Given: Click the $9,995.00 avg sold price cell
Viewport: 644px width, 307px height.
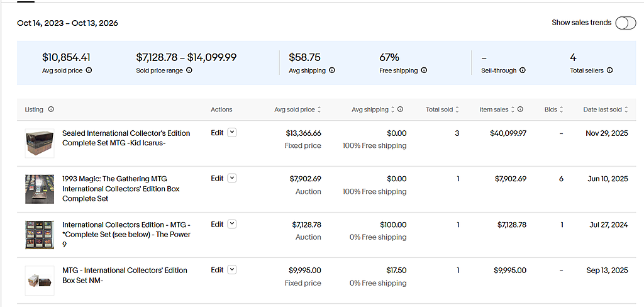Looking at the screenshot, I should coord(305,271).
